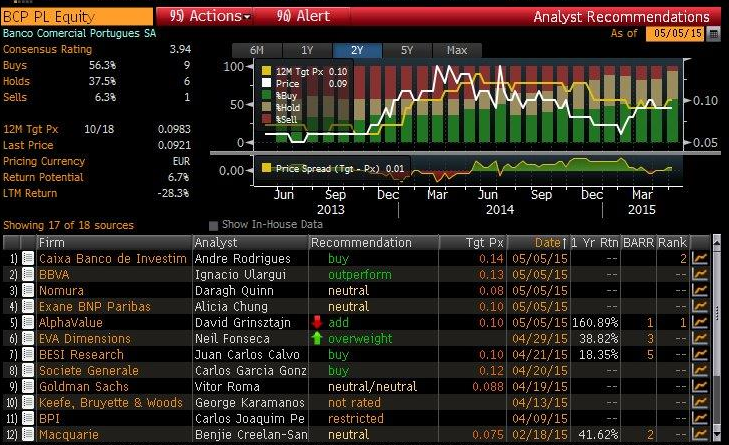Click the table vertical scrollbar up arrow
Screen dimensions: 729x445
(716, 241)
